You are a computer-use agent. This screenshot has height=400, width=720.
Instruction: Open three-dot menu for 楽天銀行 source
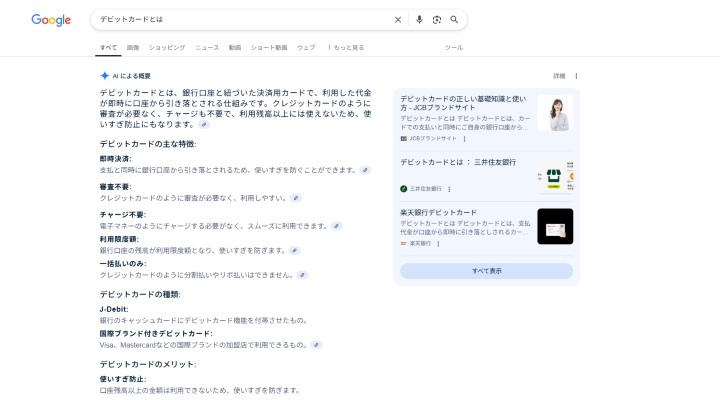pos(438,244)
